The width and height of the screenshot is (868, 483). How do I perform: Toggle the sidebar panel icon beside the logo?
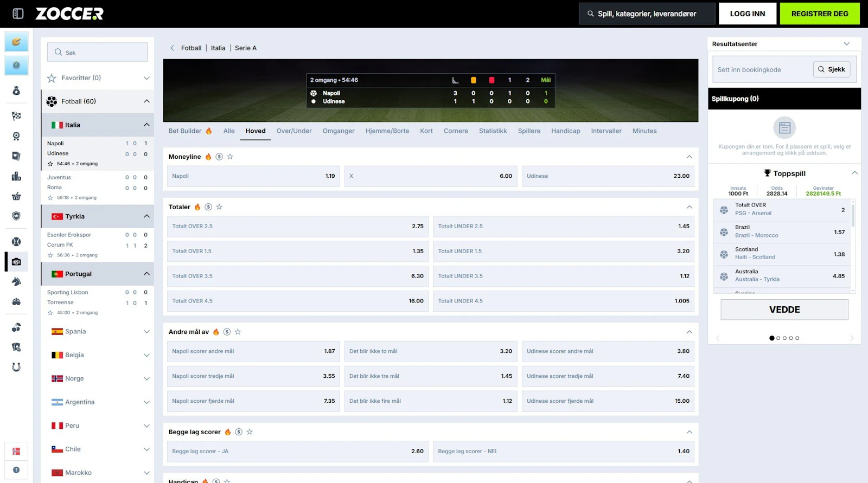coord(18,14)
